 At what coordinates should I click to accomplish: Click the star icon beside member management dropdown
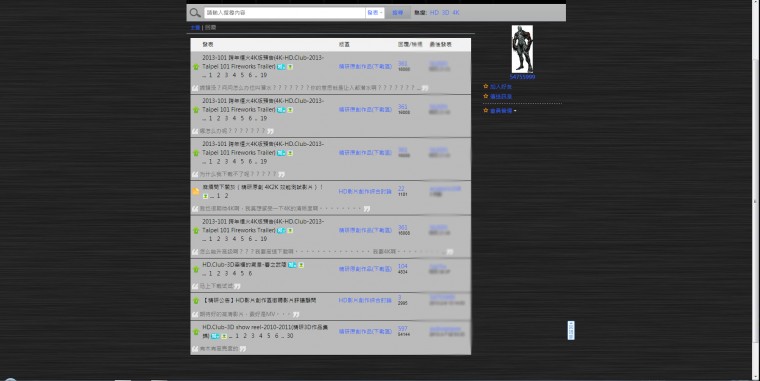tap(486, 111)
